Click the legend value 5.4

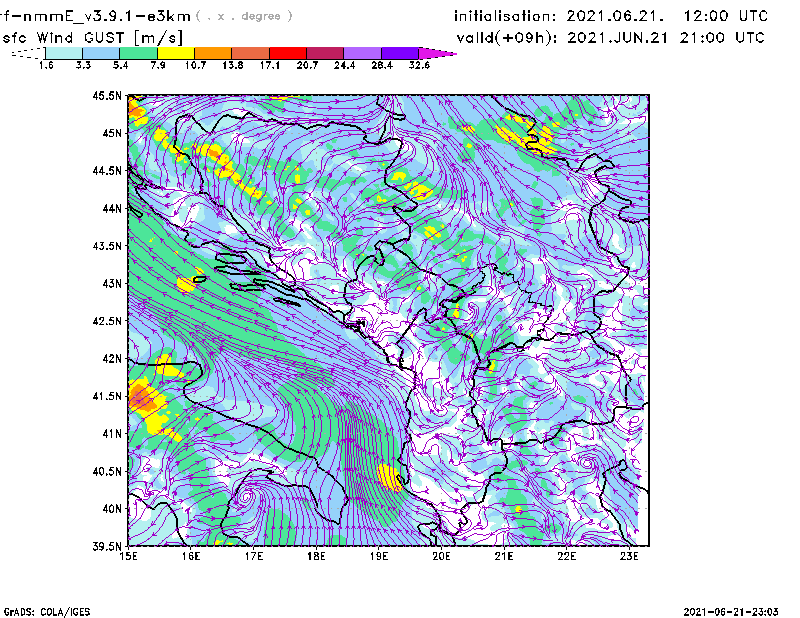click(120, 65)
